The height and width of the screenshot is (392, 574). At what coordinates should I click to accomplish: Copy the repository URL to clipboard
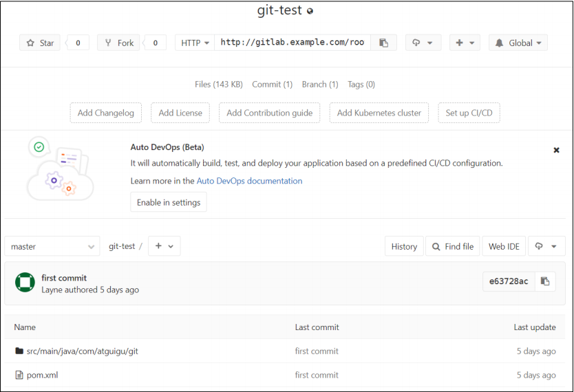[x=383, y=43]
